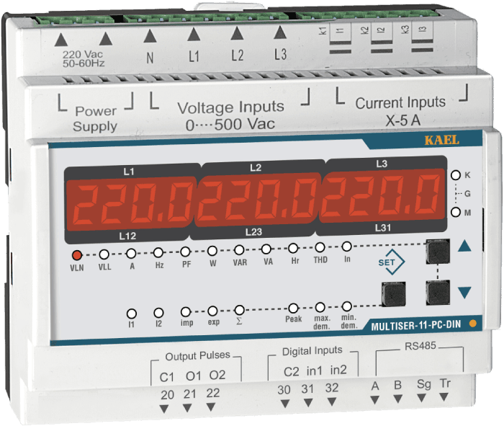Click the L2 / L23 red display reading
The height and width of the screenshot is (426, 504).
click(x=257, y=200)
